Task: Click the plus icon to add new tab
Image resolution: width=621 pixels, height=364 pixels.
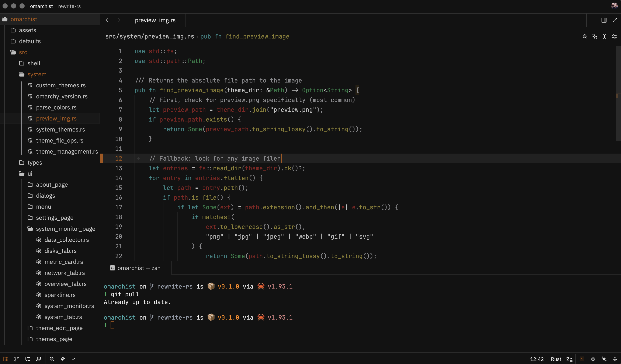Action: click(593, 20)
